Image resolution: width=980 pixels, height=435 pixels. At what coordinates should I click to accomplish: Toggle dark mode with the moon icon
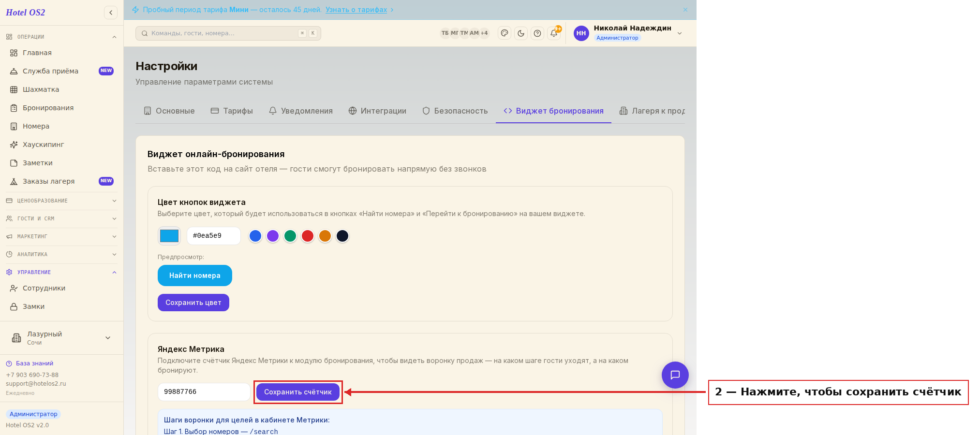click(x=521, y=33)
